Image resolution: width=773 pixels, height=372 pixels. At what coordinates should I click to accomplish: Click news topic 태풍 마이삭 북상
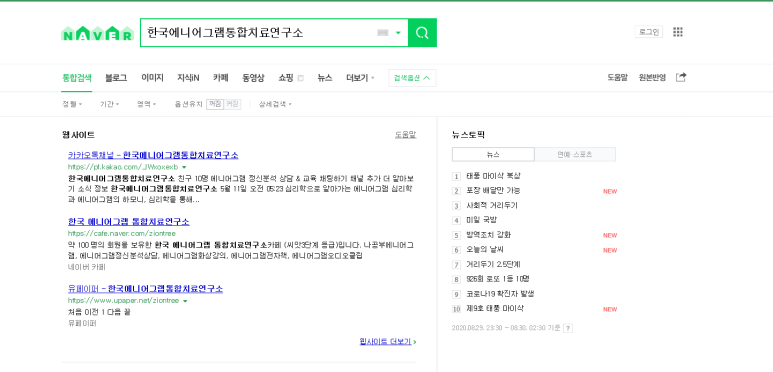click(x=493, y=176)
